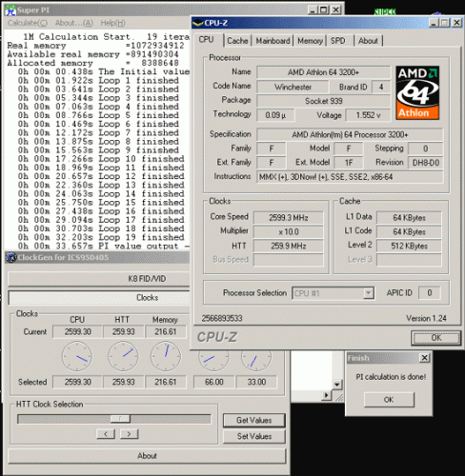Click the CPU clock dial gauge
This screenshot has width=465, height=476.
pos(77,356)
